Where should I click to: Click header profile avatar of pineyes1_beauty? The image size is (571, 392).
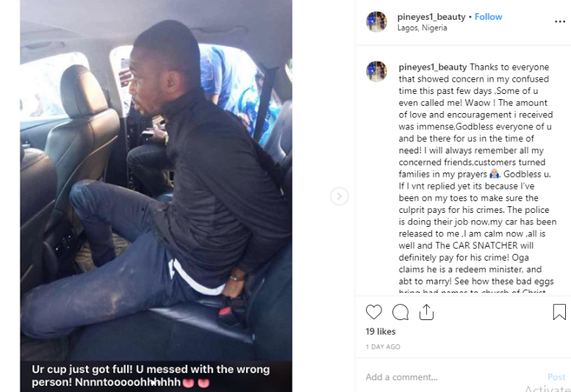376,21
